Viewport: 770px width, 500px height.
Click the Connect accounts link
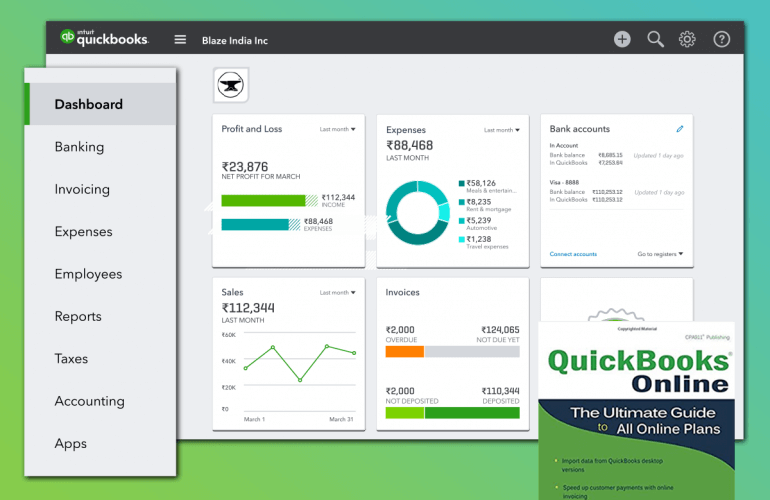[573, 254]
